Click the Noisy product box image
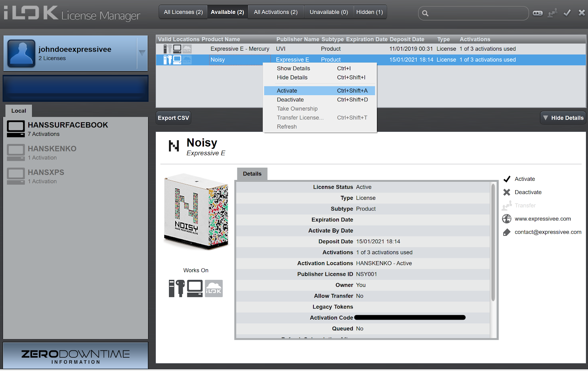The height and width of the screenshot is (371, 588). tap(196, 211)
